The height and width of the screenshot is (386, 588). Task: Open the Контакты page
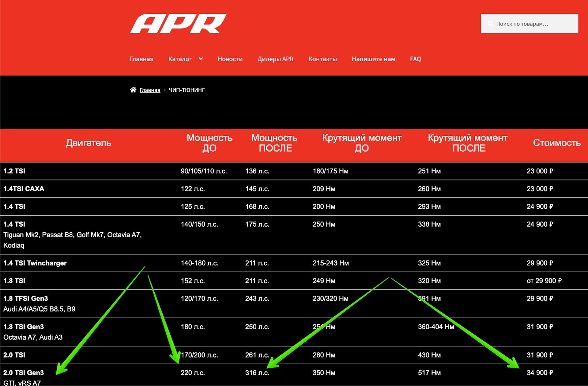click(x=322, y=59)
